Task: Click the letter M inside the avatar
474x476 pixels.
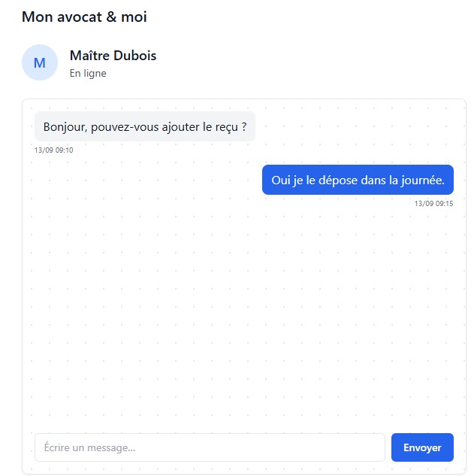Action: click(x=40, y=62)
